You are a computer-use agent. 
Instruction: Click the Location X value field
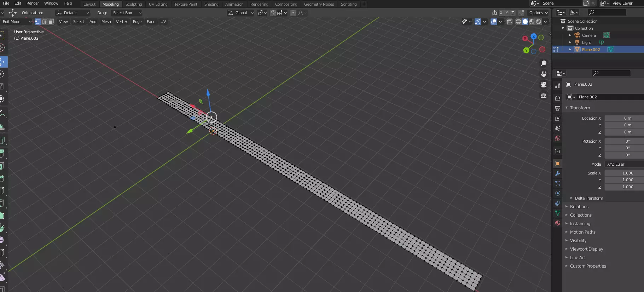point(624,118)
